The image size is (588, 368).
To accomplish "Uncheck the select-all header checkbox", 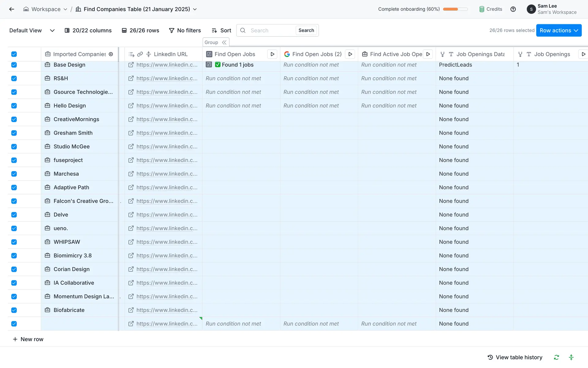I will click(x=14, y=54).
